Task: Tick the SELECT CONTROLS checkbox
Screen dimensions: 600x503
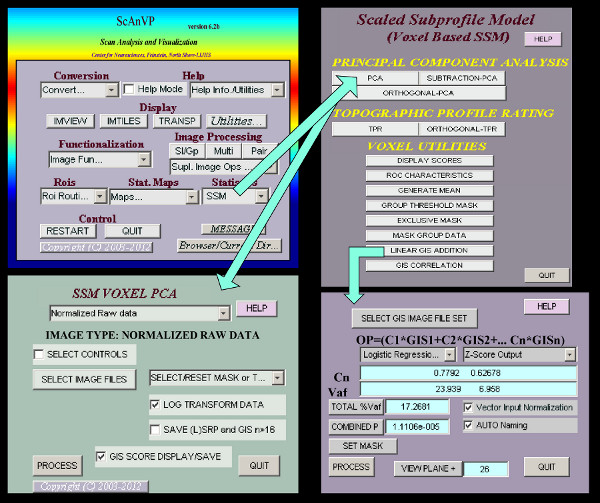Action: pyautogui.click(x=39, y=355)
